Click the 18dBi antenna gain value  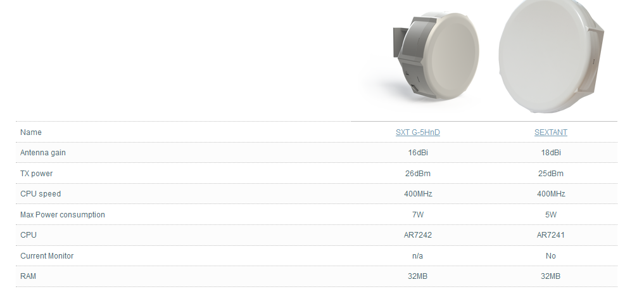(x=550, y=153)
